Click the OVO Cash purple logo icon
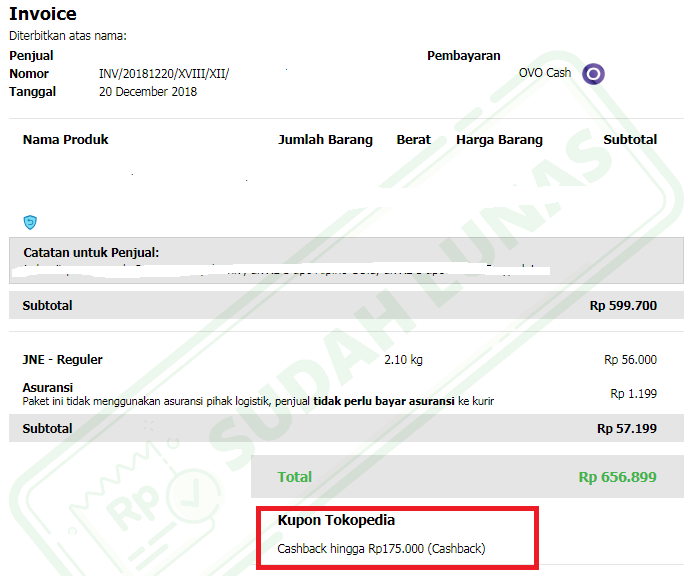 pyautogui.click(x=593, y=73)
